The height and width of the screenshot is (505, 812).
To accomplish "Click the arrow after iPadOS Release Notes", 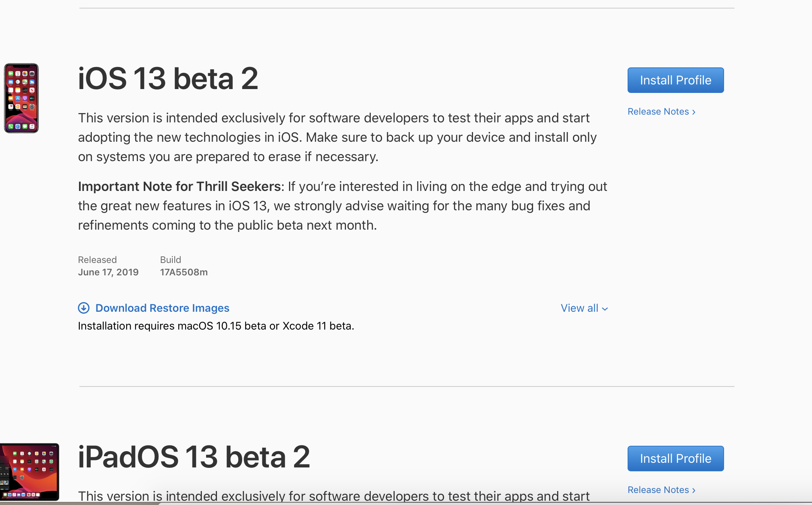I will tap(693, 490).
